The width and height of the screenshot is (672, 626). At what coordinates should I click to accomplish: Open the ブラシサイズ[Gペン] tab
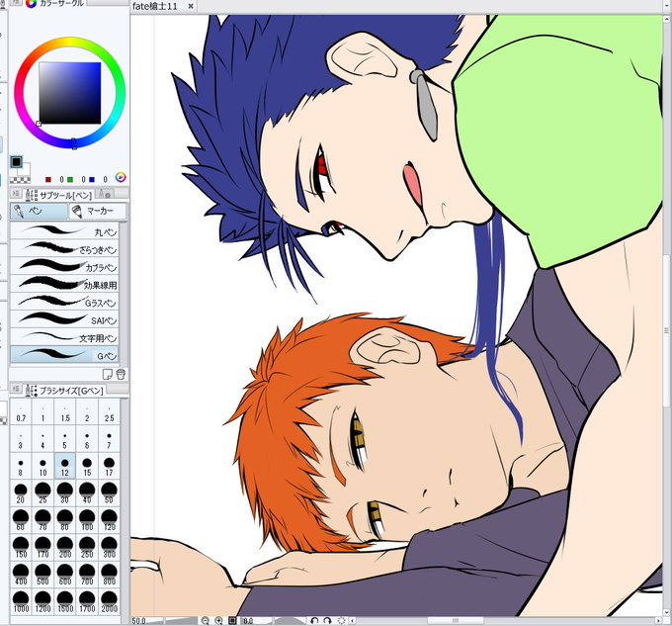click(64, 391)
